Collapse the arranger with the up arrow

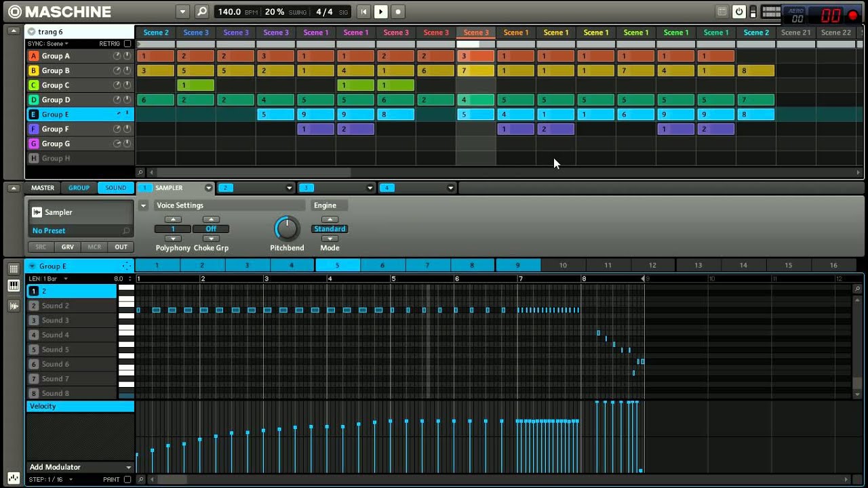(x=13, y=31)
